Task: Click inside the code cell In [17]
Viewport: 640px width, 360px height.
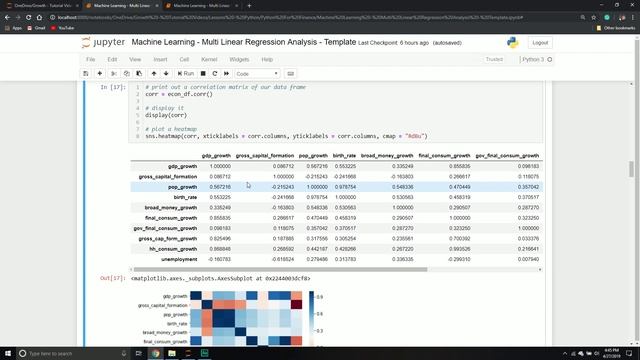Action: pos(336,112)
